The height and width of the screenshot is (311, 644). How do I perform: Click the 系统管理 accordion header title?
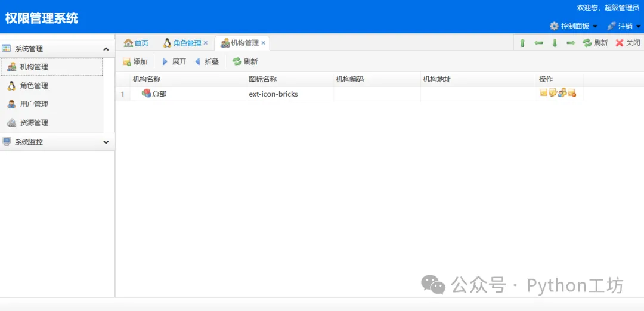[x=29, y=49]
